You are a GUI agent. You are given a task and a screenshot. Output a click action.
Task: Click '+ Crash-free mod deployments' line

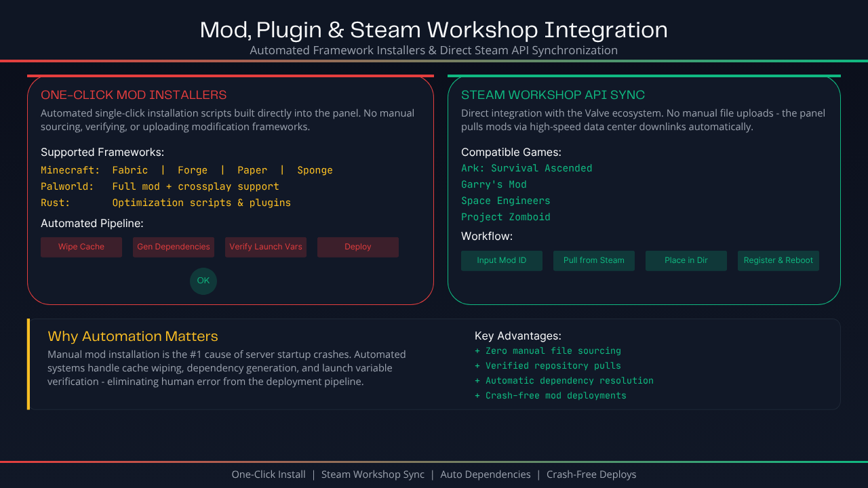pos(551,396)
